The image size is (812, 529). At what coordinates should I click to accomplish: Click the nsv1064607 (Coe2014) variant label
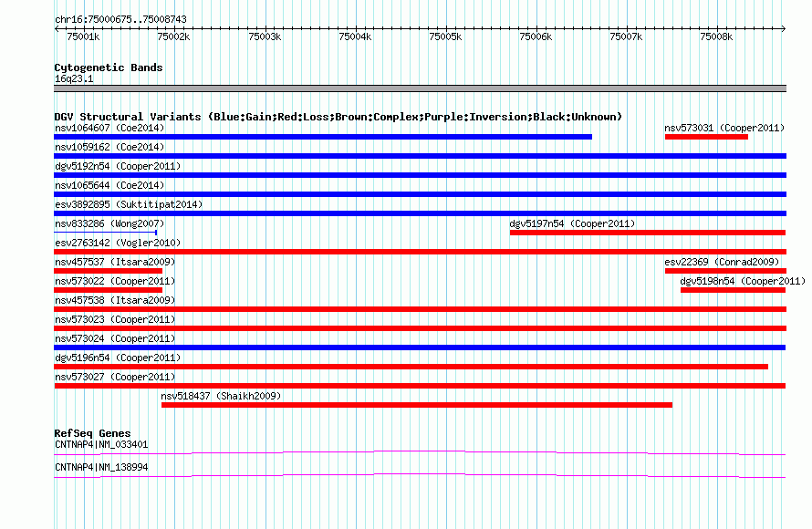109,128
